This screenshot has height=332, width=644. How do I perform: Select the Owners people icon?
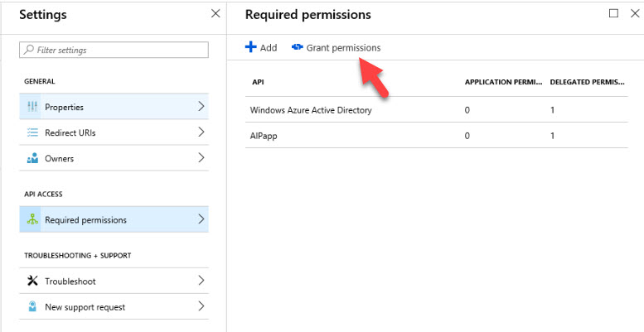tap(32, 158)
